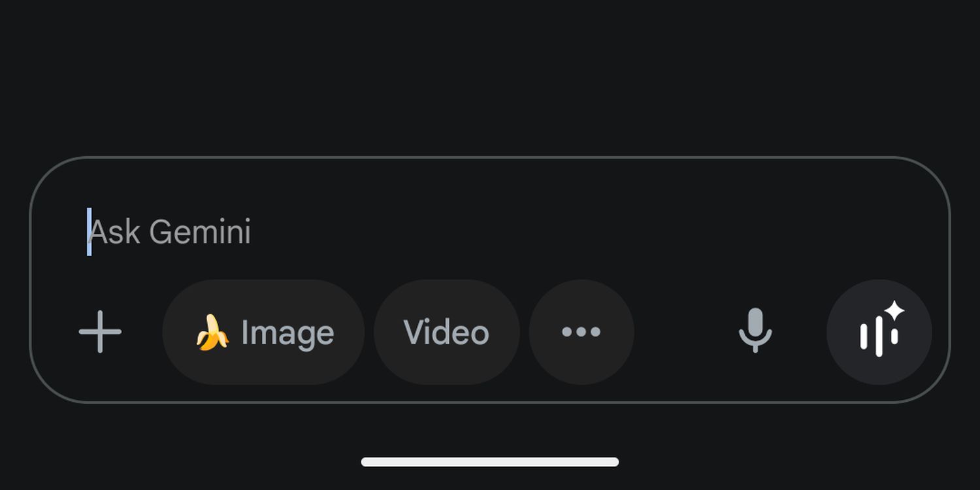This screenshot has height=490, width=980.
Task: Click the sparkle star on Live button
Action: 895,312
